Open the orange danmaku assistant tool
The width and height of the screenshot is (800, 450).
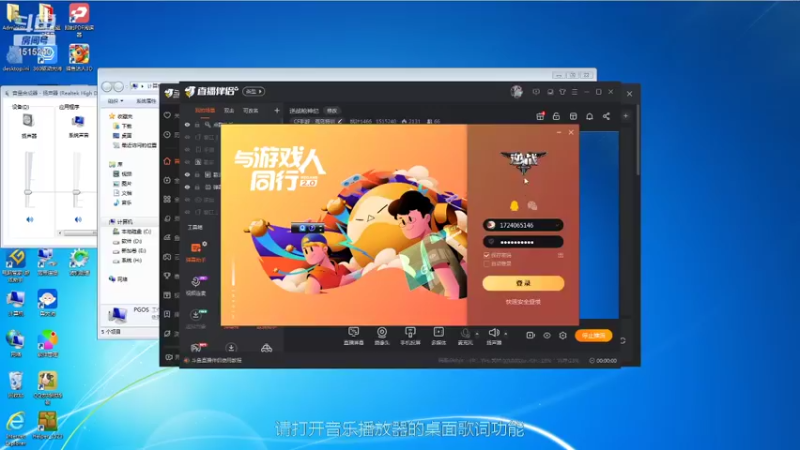(x=196, y=251)
